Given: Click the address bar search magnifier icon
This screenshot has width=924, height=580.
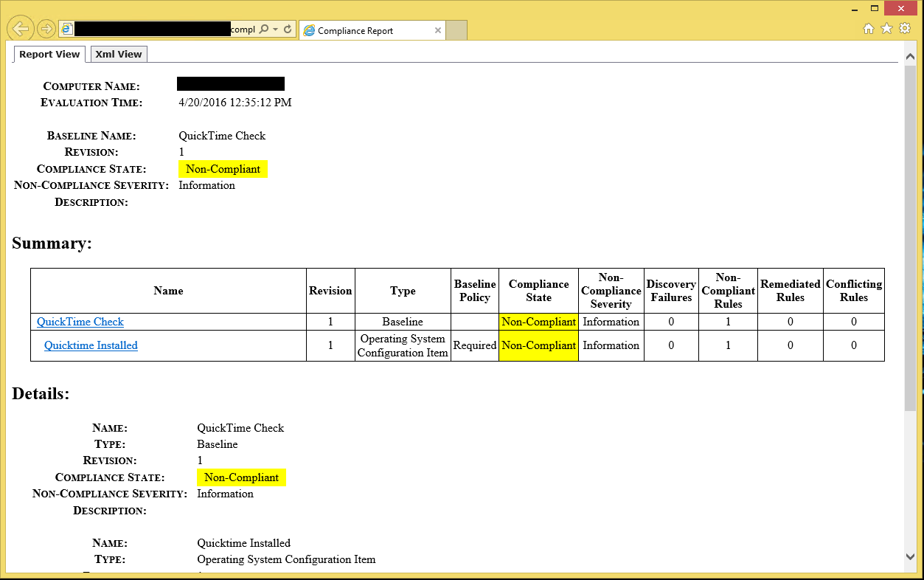Looking at the screenshot, I should pos(263,30).
